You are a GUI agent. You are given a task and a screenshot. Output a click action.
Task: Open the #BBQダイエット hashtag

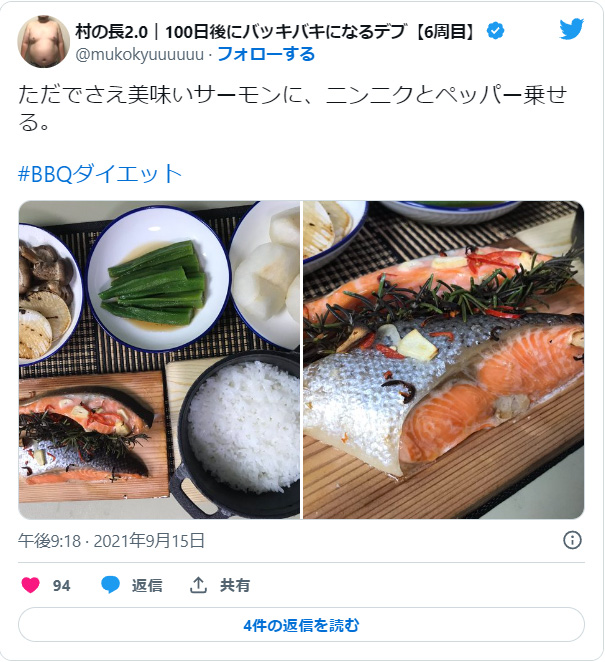click(x=100, y=174)
